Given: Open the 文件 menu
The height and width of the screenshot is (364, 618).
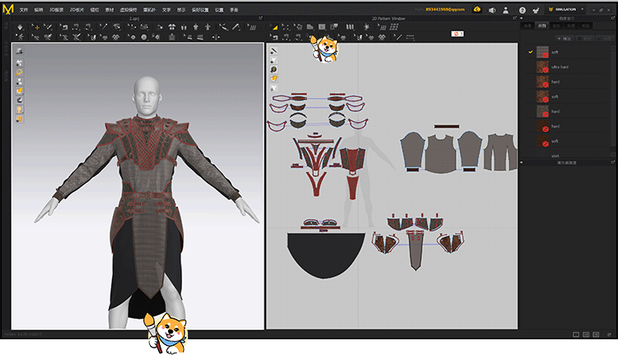Looking at the screenshot, I should point(24,9).
